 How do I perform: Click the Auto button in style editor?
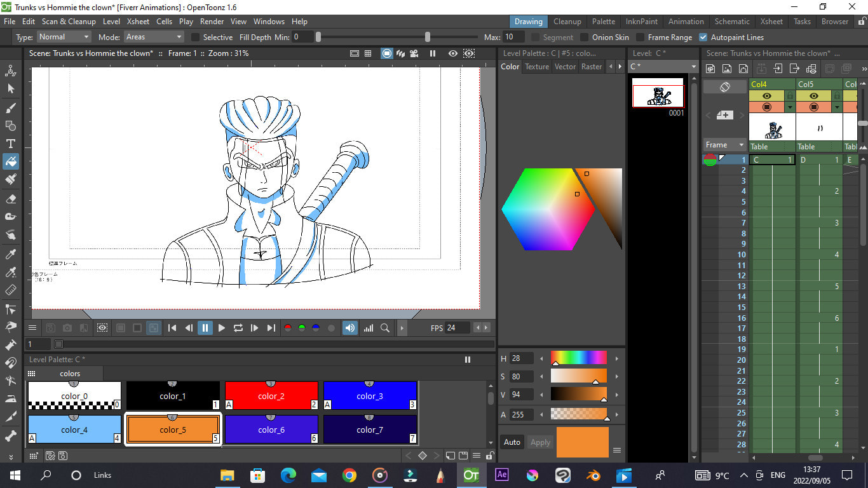point(512,442)
